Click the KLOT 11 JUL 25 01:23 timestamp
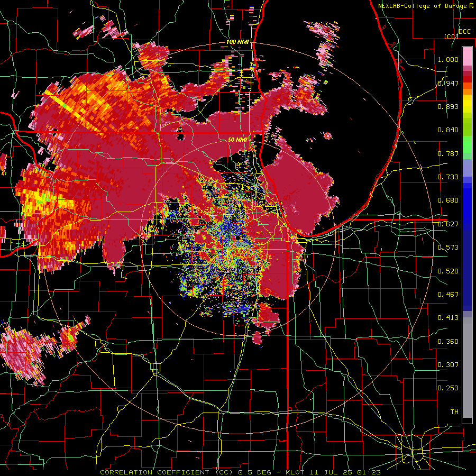 333,472
